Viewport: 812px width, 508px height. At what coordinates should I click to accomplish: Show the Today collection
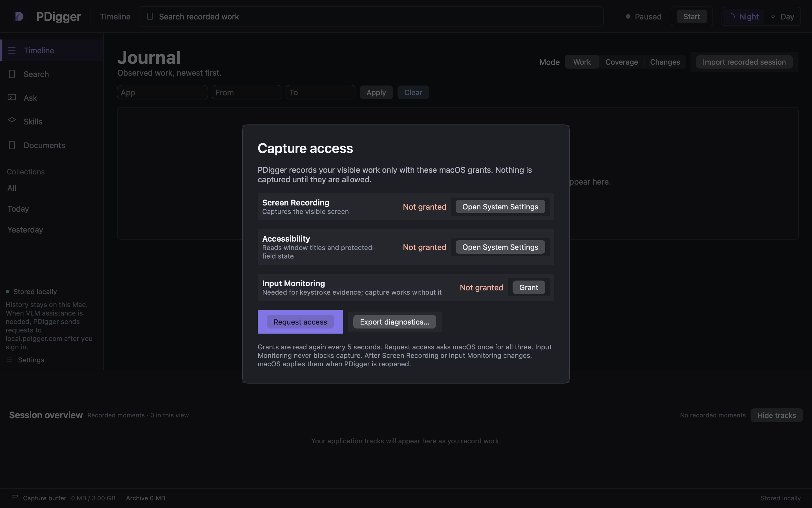point(18,209)
